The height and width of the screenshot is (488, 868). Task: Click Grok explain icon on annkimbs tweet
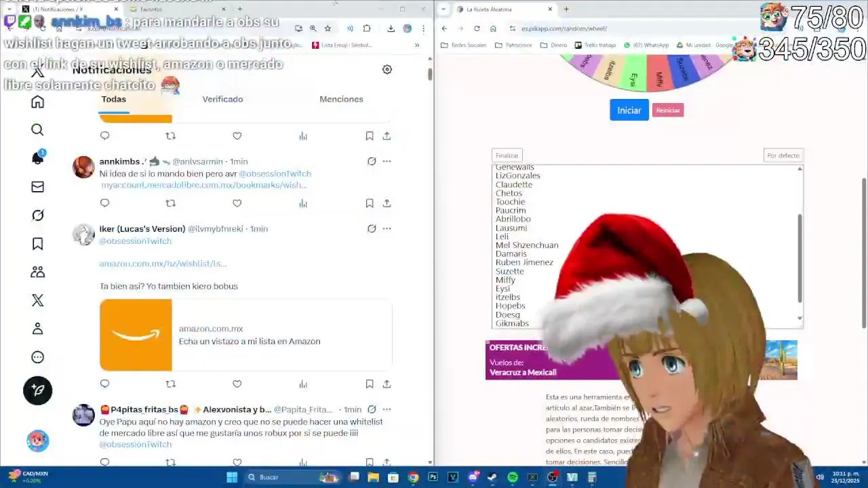(372, 161)
